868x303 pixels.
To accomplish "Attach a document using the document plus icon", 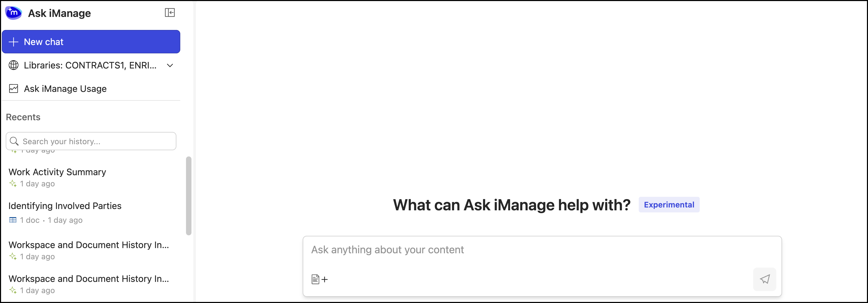I will pyautogui.click(x=319, y=279).
